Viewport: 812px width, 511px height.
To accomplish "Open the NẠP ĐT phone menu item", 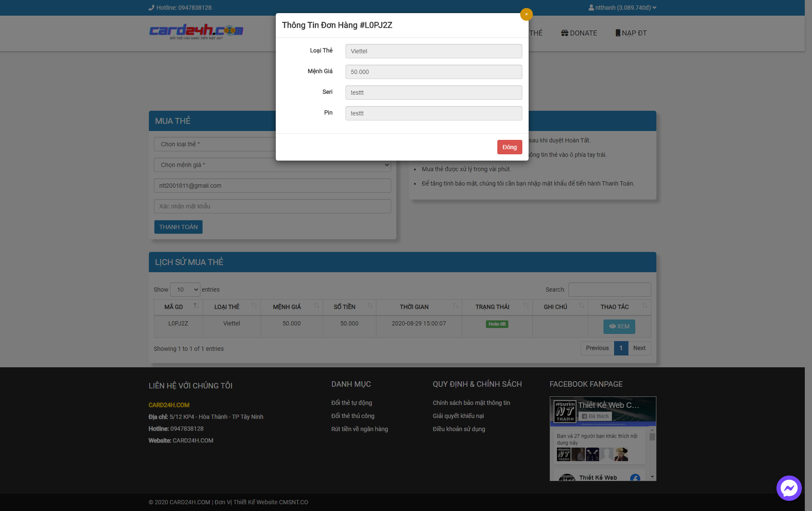I will [x=631, y=33].
